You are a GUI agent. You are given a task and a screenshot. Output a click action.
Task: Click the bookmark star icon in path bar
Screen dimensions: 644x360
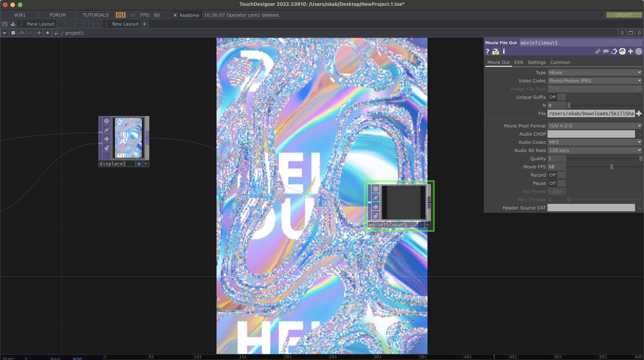point(48,33)
